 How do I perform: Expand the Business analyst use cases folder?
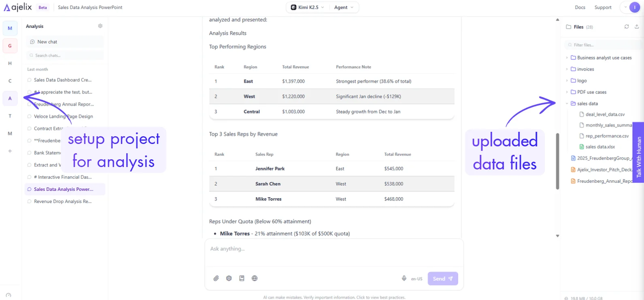[604, 58]
